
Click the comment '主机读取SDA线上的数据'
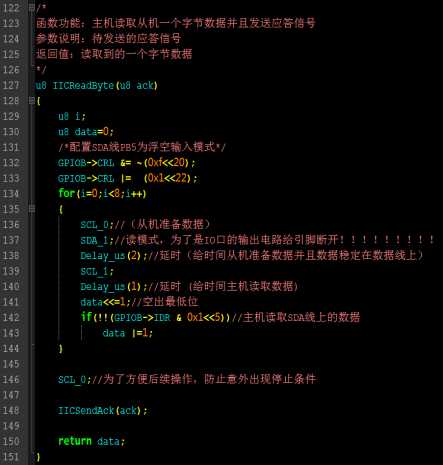tap(301, 317)
